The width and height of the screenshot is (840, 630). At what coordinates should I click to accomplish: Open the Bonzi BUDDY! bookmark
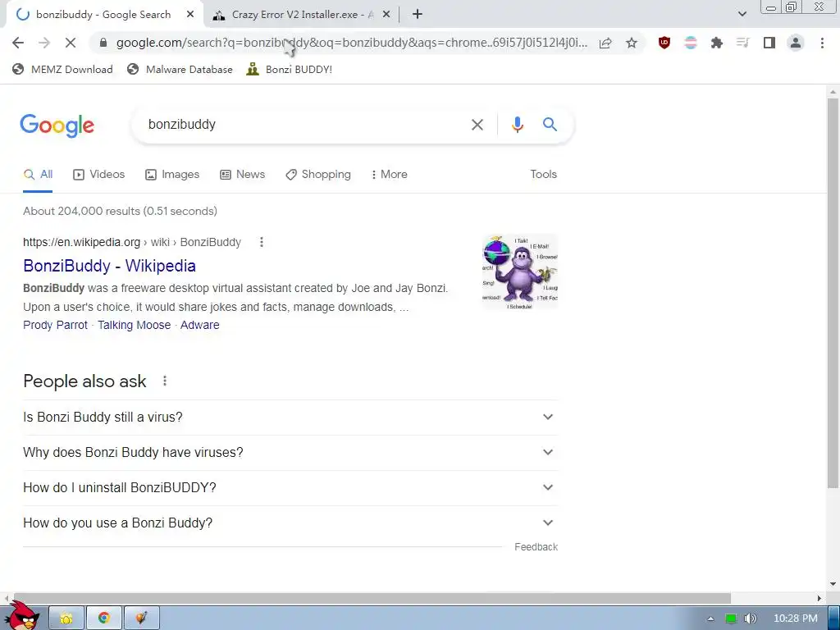click(290, 69)
